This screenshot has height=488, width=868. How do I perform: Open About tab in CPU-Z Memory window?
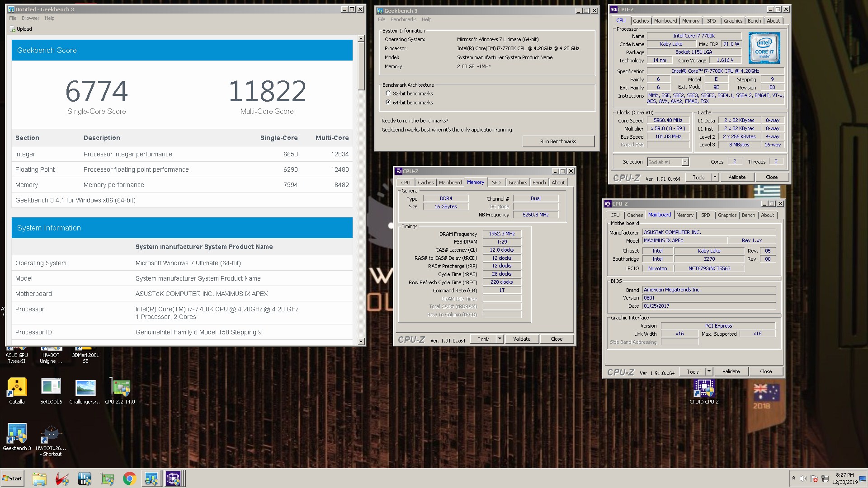coord(558,183)
